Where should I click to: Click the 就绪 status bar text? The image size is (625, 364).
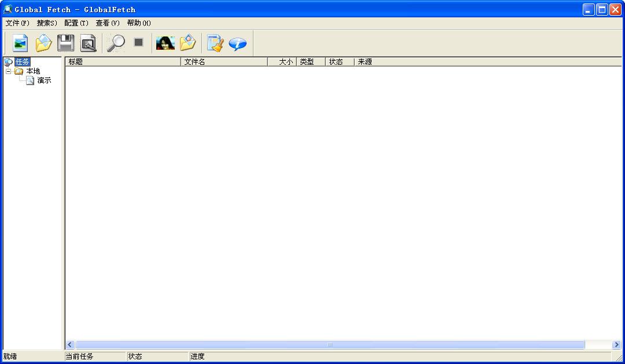pyautogui.click(x=10, y=356)
